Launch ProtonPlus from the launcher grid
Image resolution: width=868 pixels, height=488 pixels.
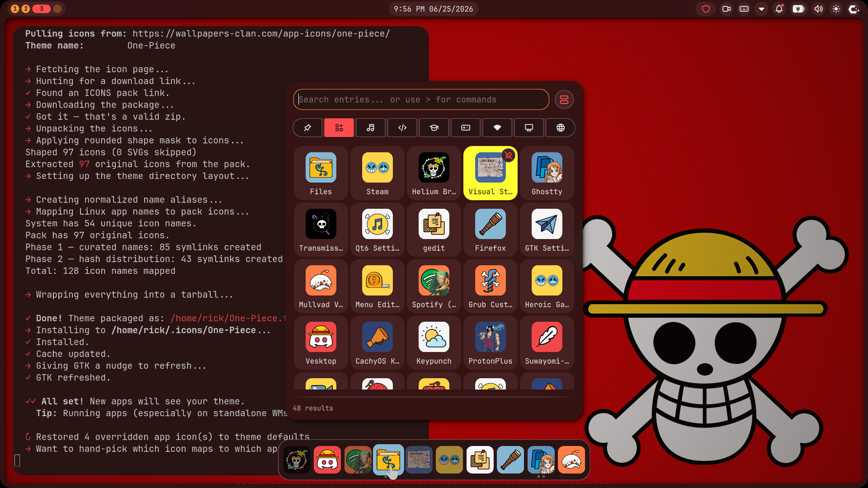click(490, 343)
